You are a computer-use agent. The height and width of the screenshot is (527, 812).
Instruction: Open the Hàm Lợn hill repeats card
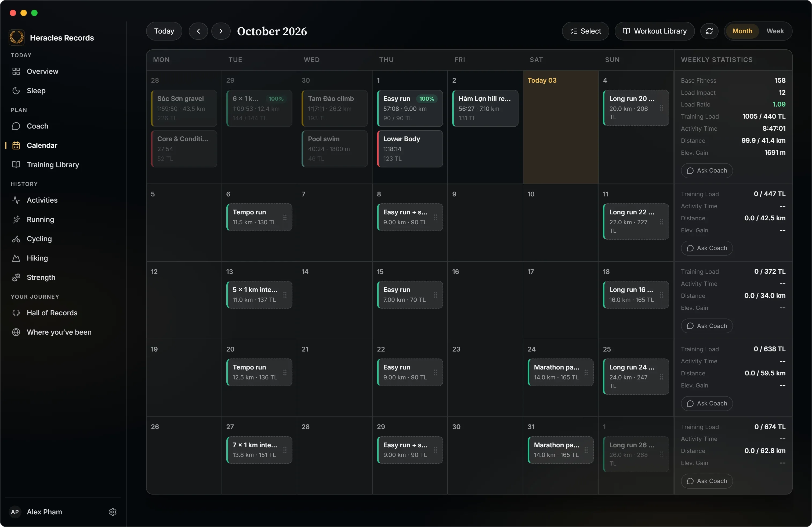click(485, 108)
